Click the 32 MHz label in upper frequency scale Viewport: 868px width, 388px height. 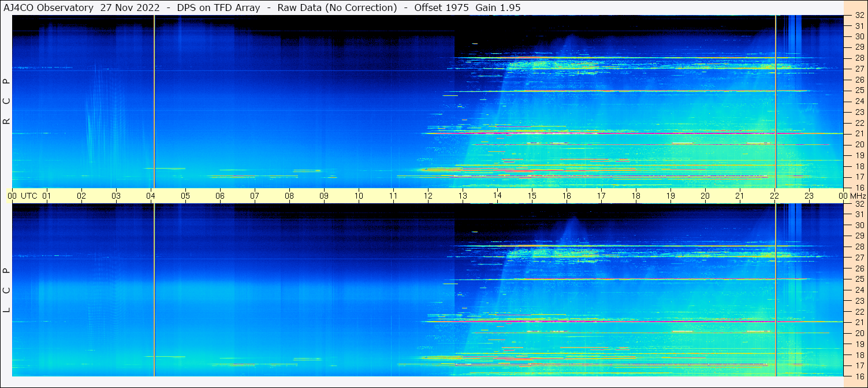(x=859, y=16)
